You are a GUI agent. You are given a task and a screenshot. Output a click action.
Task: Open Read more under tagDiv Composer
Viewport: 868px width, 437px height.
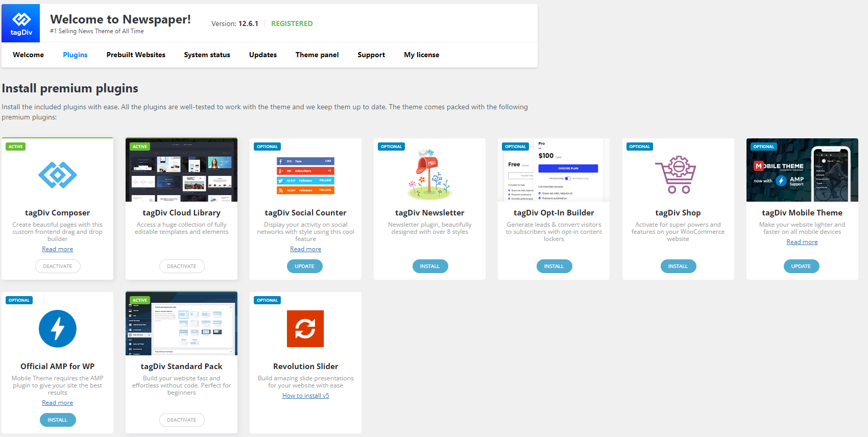pos(57,249)
